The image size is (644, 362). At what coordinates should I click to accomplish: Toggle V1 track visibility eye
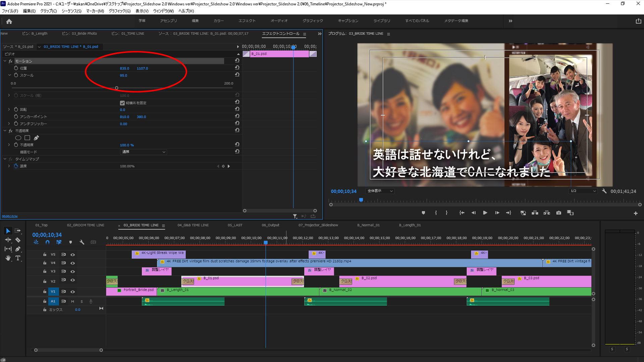(72, 292)
